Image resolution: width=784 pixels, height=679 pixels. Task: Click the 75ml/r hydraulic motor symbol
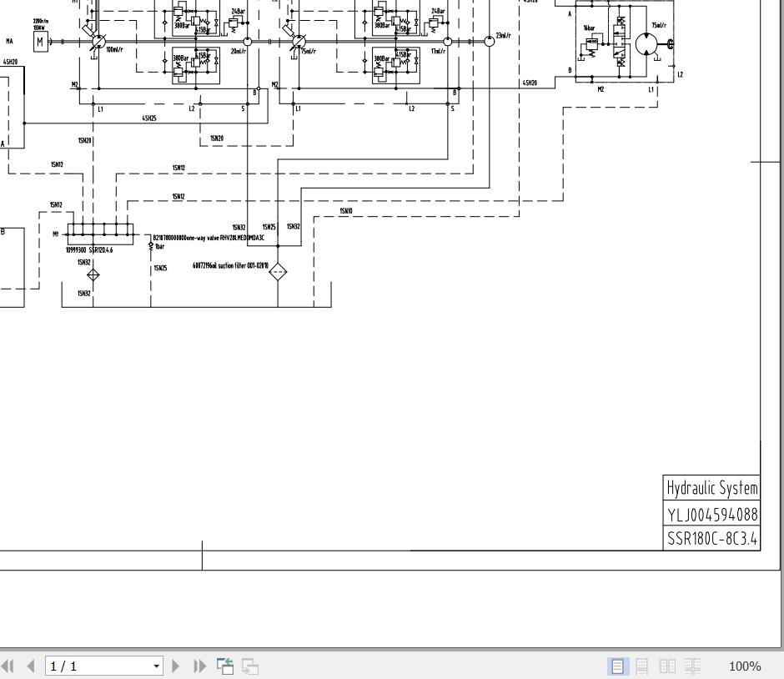pos(647,44)
